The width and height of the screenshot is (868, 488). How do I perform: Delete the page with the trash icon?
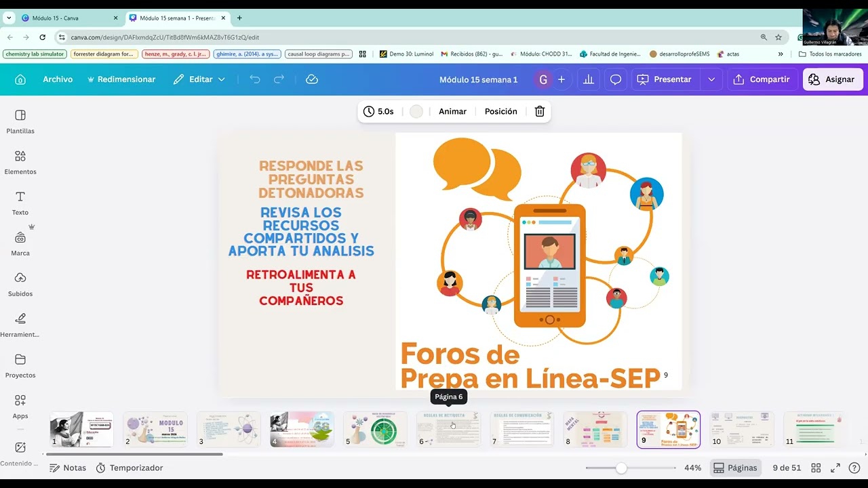pos(540,111)
